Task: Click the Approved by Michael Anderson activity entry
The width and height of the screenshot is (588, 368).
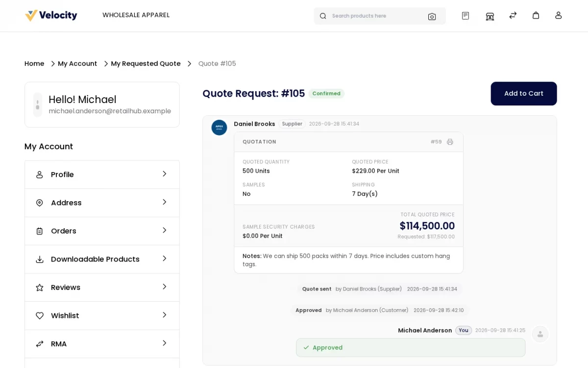Action: tap(380, 311)
